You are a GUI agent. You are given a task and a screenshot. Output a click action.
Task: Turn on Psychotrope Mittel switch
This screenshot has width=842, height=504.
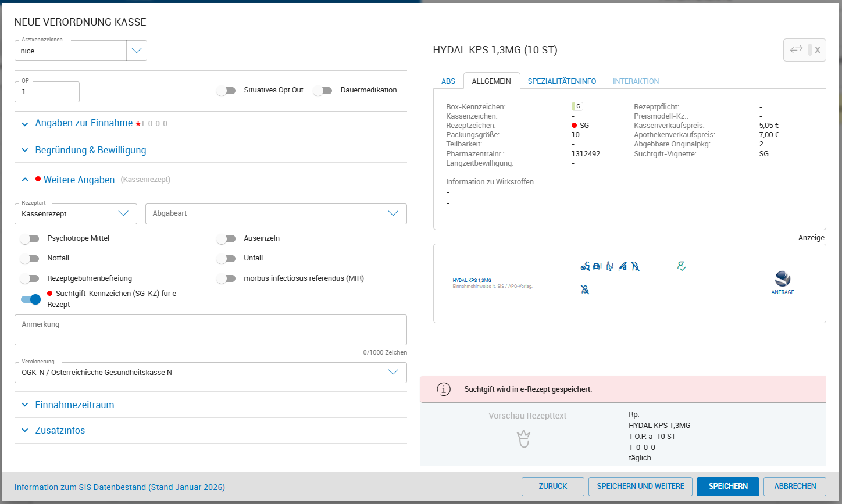pos(30,238)
